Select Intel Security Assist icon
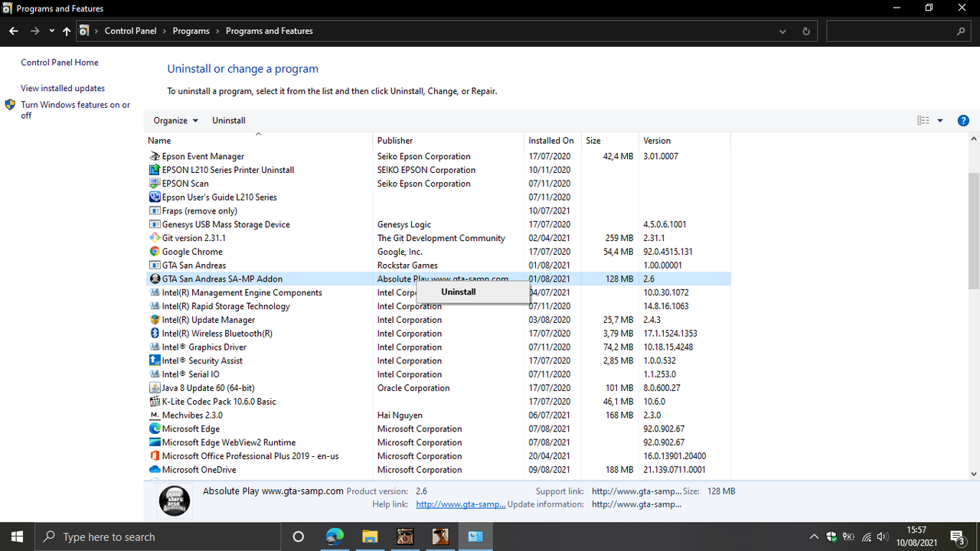980x551 pixels. click(x=155, y=360)
